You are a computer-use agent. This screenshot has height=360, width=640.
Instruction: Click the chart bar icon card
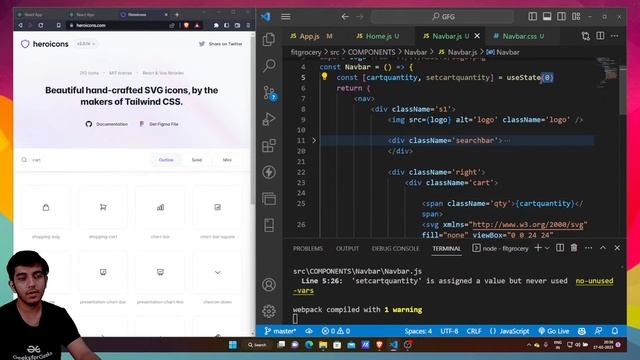(160, 207)
